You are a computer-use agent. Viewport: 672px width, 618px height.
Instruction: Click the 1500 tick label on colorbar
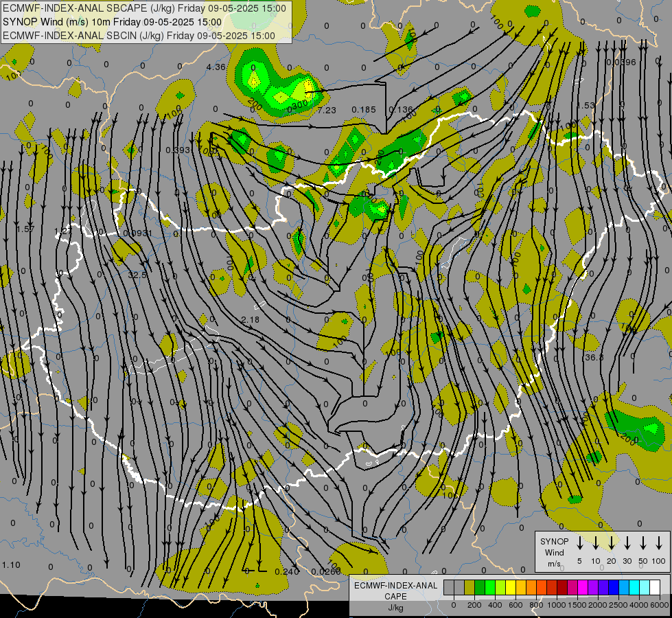pyautogui.click(x=577, y=605)
